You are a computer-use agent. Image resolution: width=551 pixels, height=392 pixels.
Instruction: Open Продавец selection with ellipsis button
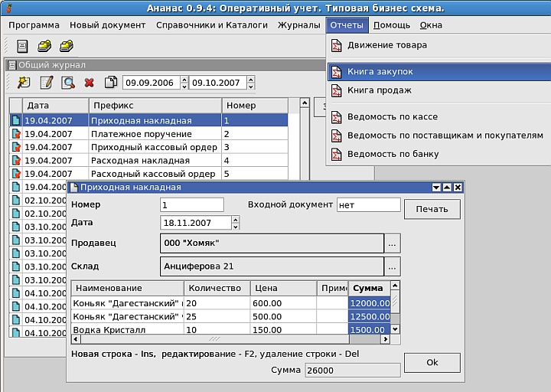point(392,243)
